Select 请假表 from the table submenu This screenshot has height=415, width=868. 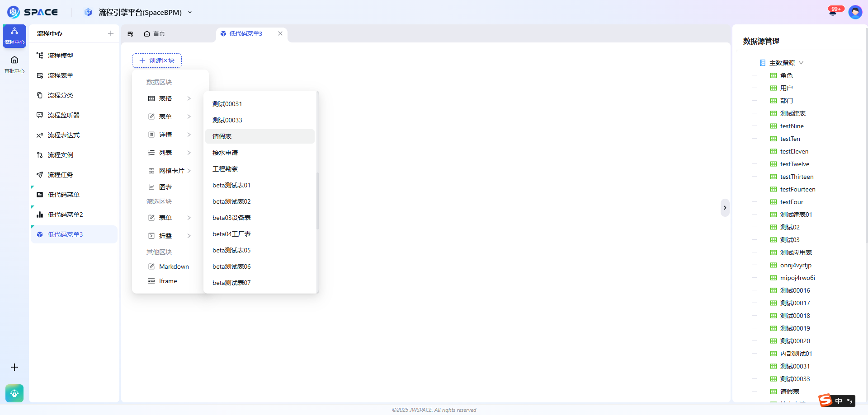tap(221, 136)
